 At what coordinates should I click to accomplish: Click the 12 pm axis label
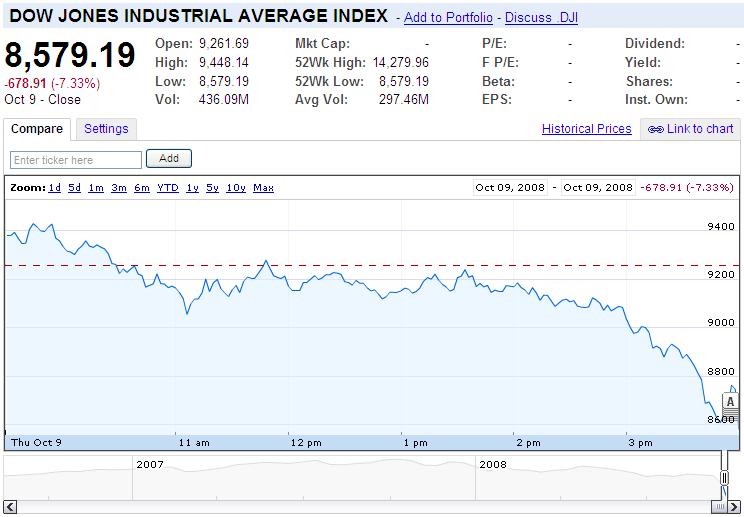pos(306,443)
